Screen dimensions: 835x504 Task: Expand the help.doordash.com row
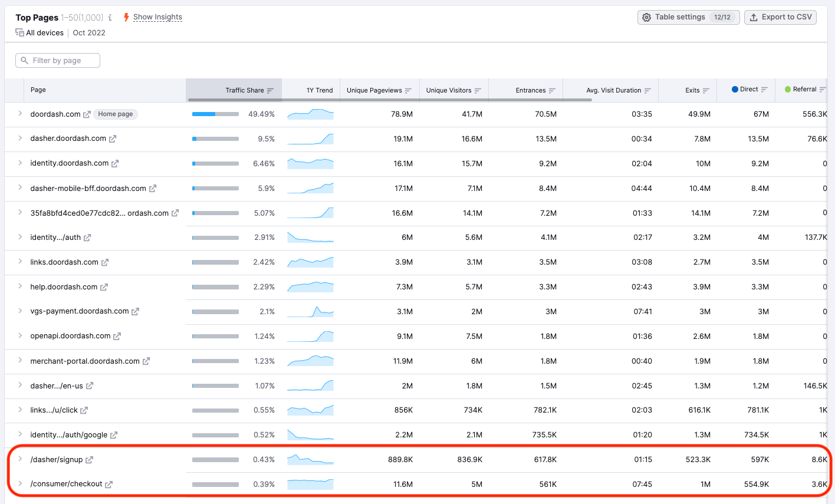pyautogui.click(x=19, y=286)
